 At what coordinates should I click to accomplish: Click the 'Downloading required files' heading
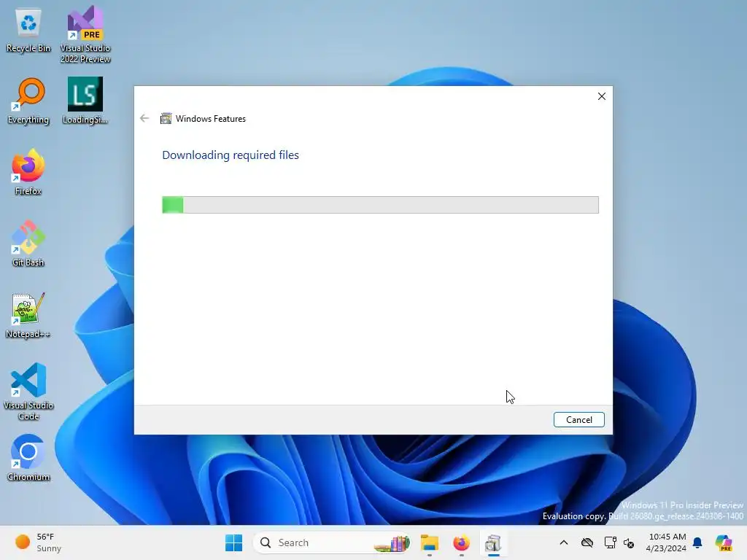[x=231, y=155]
